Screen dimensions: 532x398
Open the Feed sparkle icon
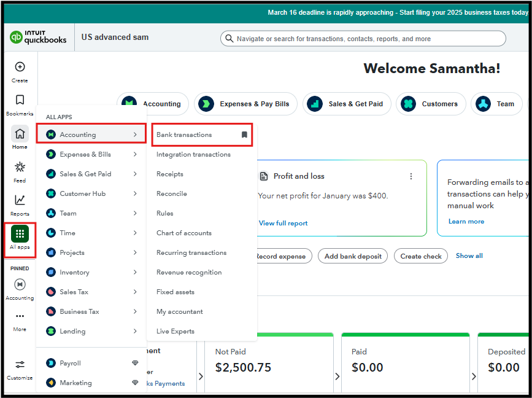(20, 167)
